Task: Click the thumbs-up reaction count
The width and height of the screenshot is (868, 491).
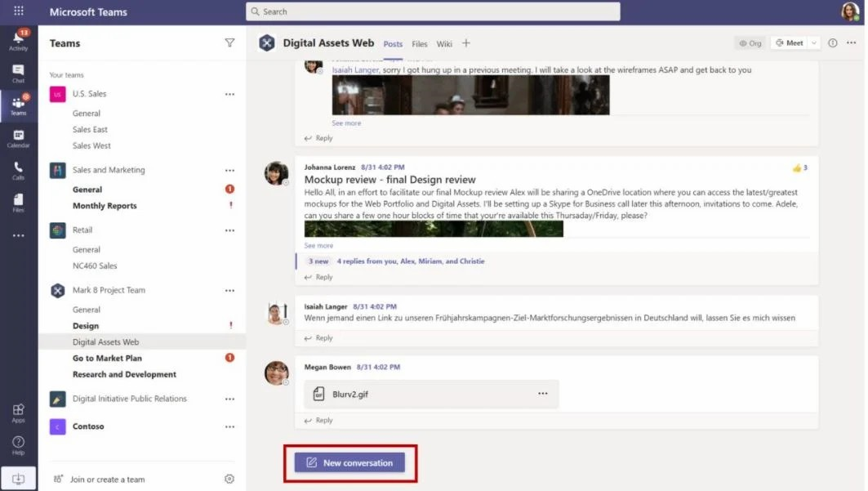Action: click(x=800, y=167)
